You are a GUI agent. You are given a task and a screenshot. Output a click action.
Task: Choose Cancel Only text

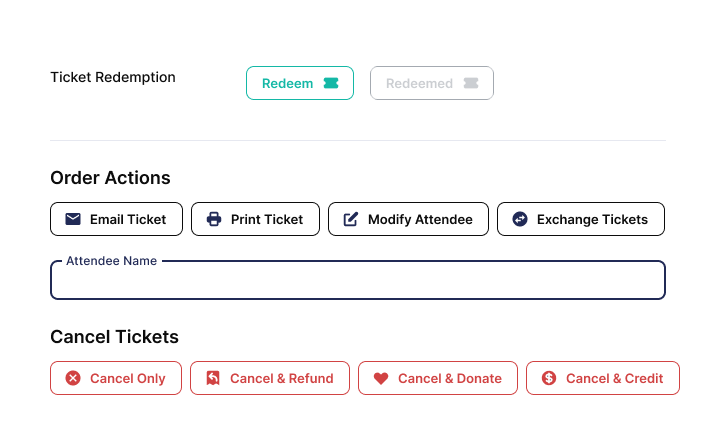tap(128, 378)
